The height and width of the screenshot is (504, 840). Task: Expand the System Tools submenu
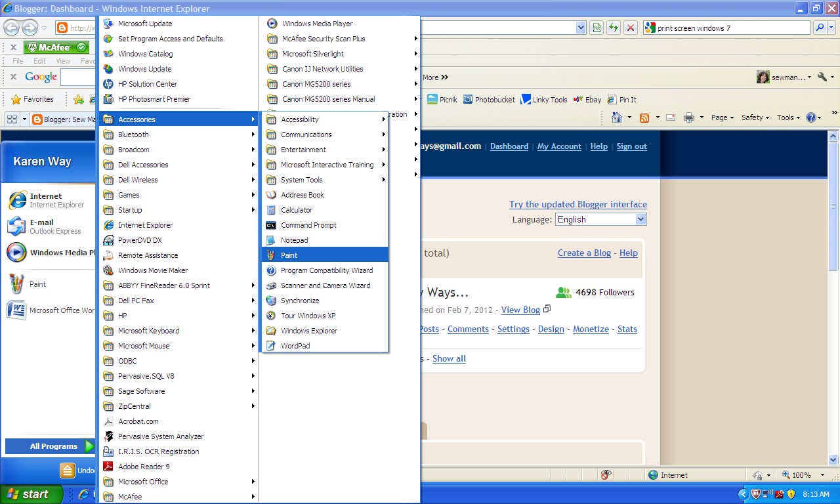click(x=325, y=180)
